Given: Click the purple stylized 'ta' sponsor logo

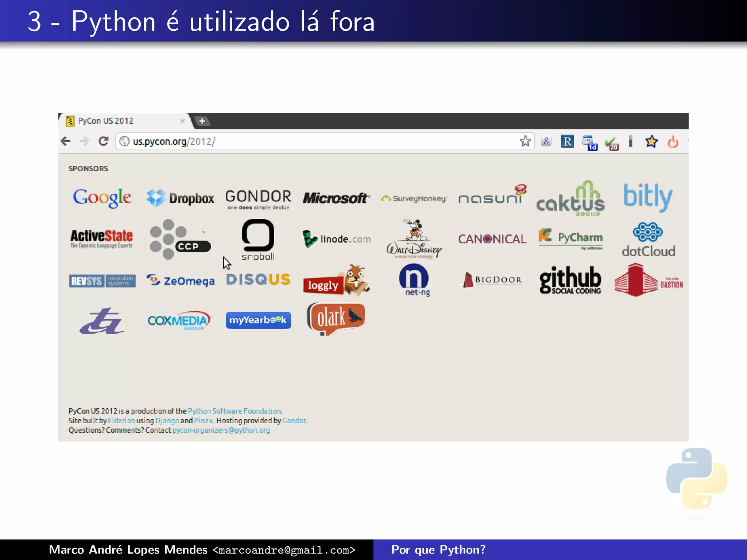Looking at the screenshot, I should point(102,321).
